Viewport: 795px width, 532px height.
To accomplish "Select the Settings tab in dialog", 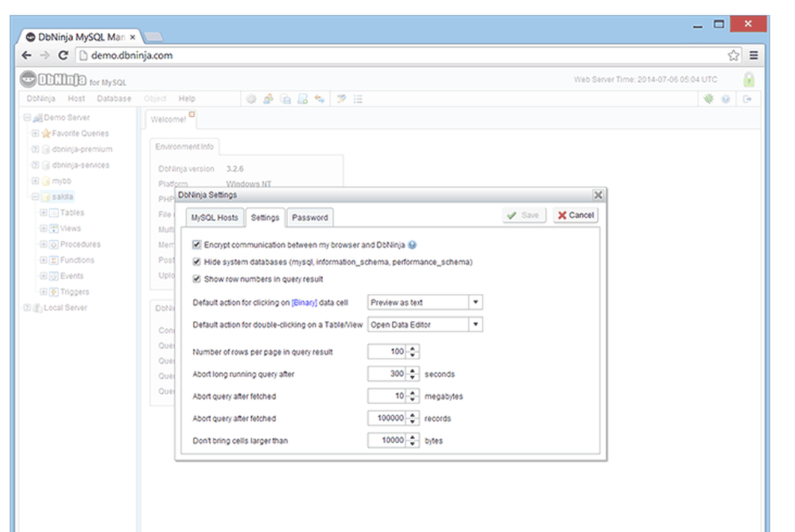I will click(265, 218).
